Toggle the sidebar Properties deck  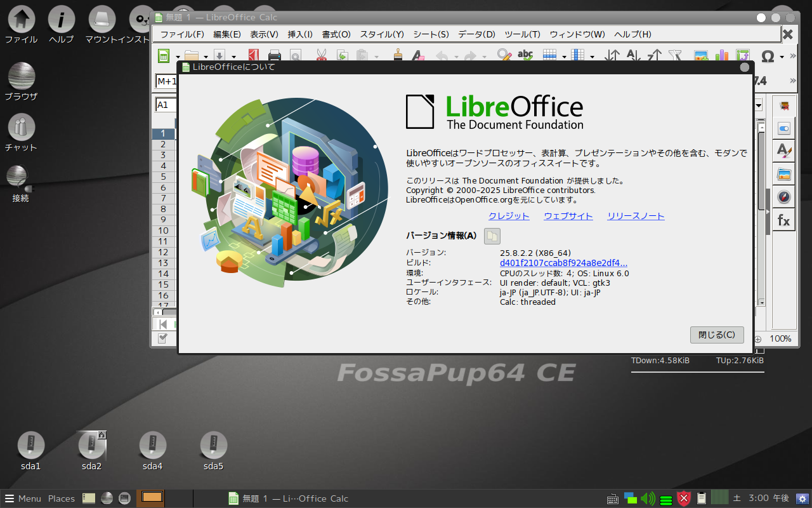pos(784,128)
